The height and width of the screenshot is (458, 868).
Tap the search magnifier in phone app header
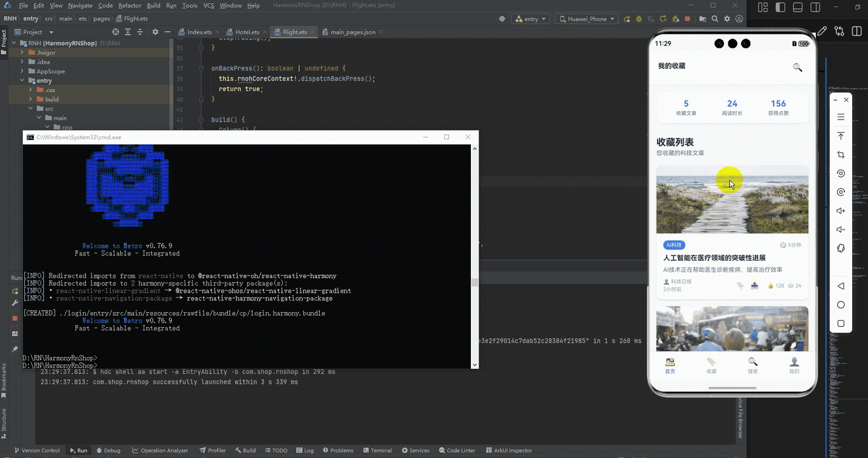click(797, 67)
